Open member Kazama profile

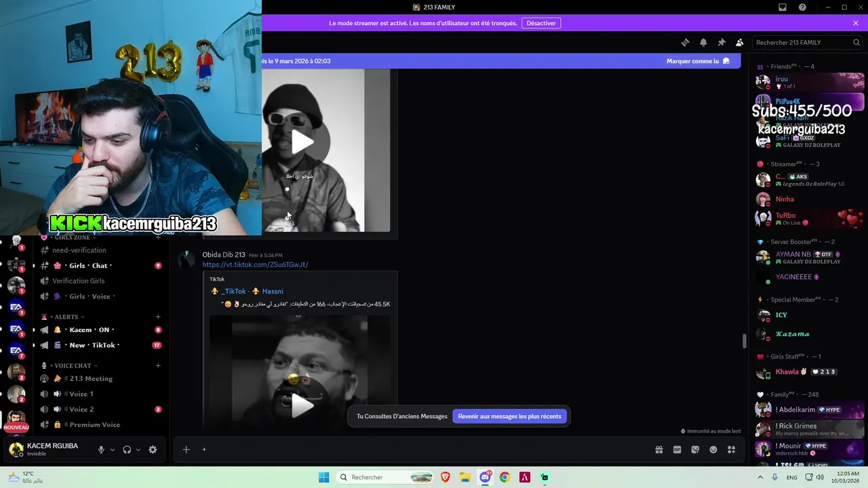click(x=809, y=334)
